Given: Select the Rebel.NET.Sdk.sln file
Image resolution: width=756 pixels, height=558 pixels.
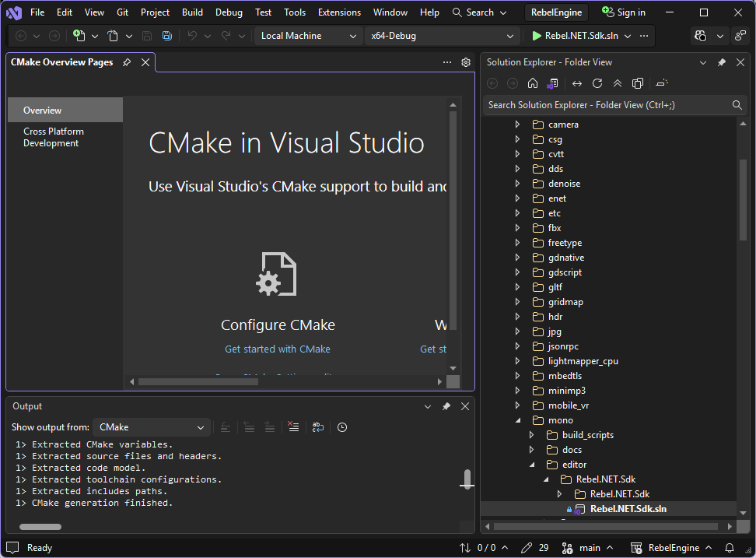Looking at the screenshot, I should 628,509.
